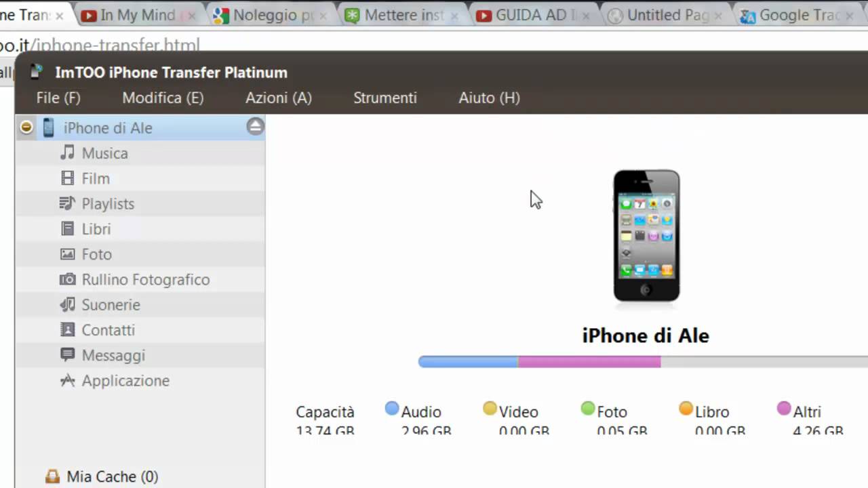
Task: Click the pink Altri legend dot
Action: (x=784, y=409)
